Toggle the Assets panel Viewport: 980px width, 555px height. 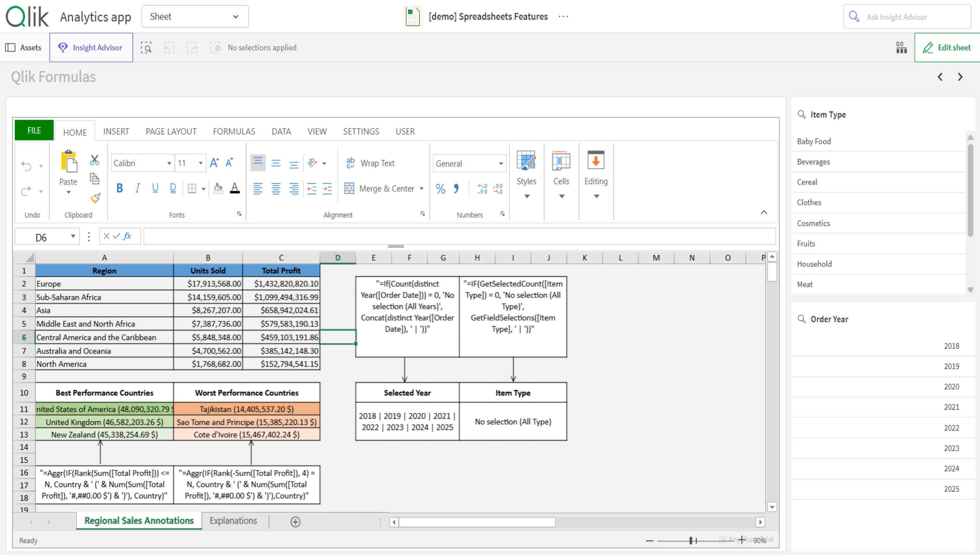point(24,48)
